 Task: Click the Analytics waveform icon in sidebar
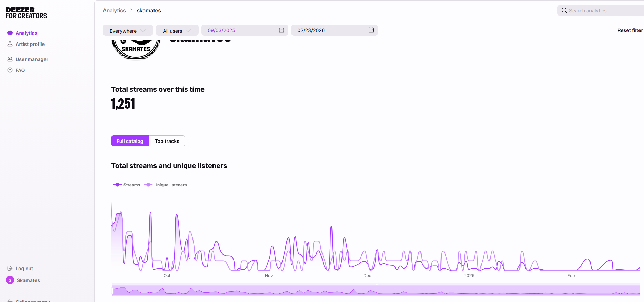pyautogui.click(x=10, y=33)
